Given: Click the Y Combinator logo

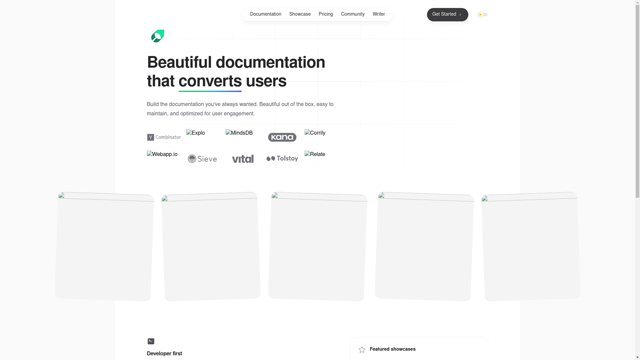Looking at the screenshot, I should click(x=164, y=137).
